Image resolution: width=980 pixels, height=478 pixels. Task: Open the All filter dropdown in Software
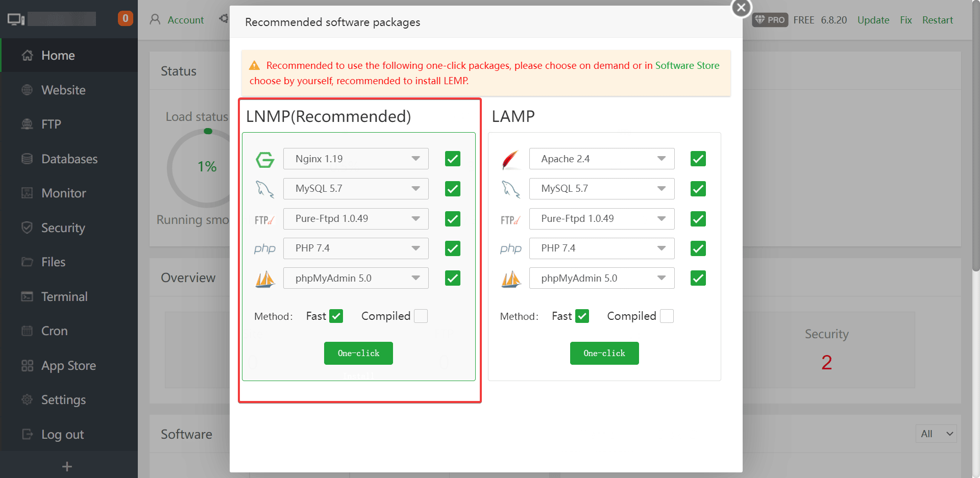coord(936,434)
